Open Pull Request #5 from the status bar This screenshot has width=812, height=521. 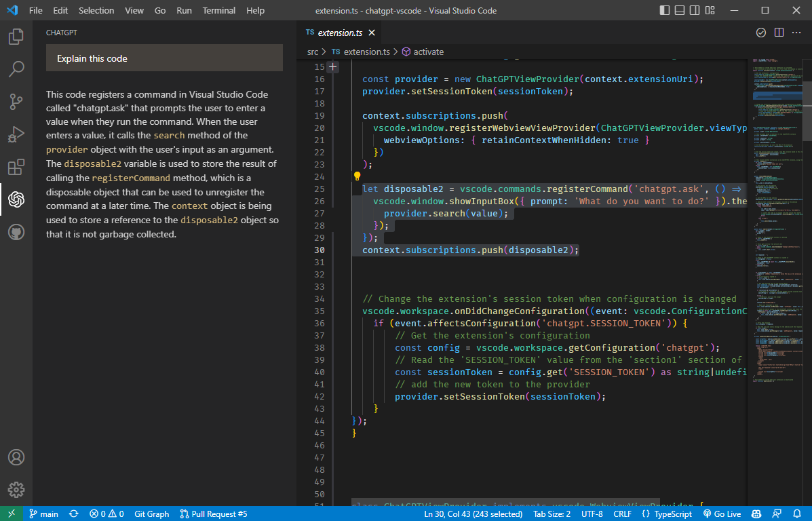(x=213, y=514)
